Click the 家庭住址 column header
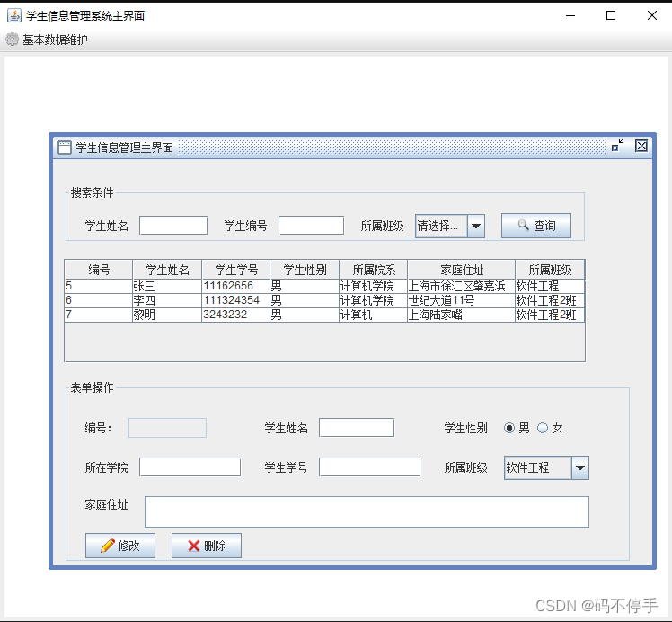Screen dimensions: 672x622 pos(462,270)
